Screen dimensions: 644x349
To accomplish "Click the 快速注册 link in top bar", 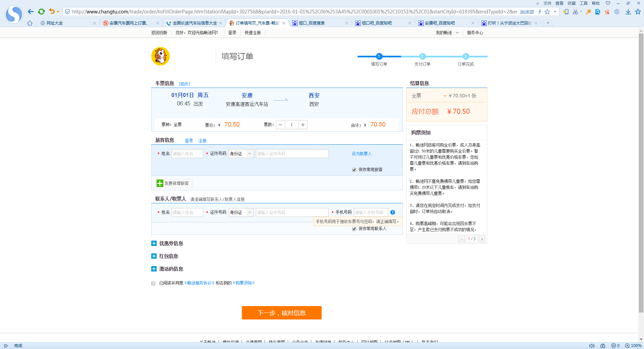I will coord(253,33).
